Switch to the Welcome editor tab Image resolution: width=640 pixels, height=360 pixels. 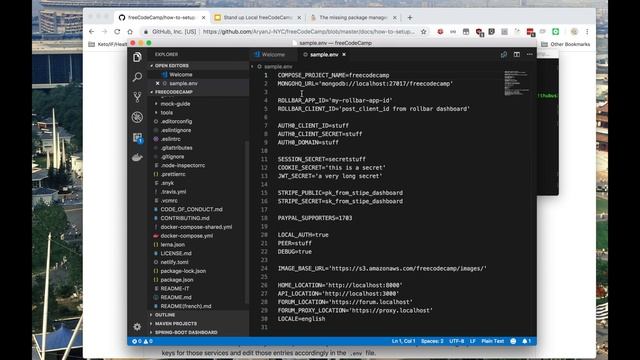[x=273, y=54]
